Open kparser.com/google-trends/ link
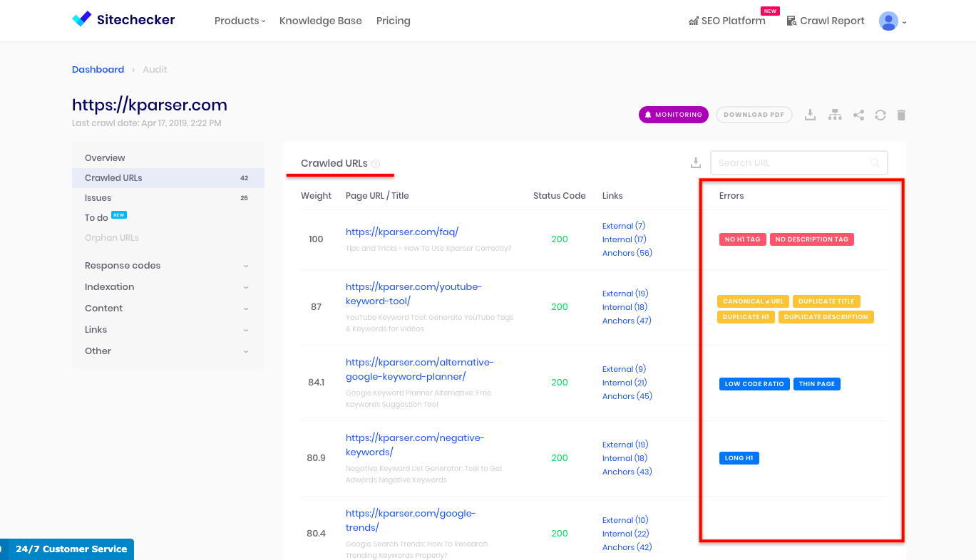The image size is (976, 560). coord(410,520)
